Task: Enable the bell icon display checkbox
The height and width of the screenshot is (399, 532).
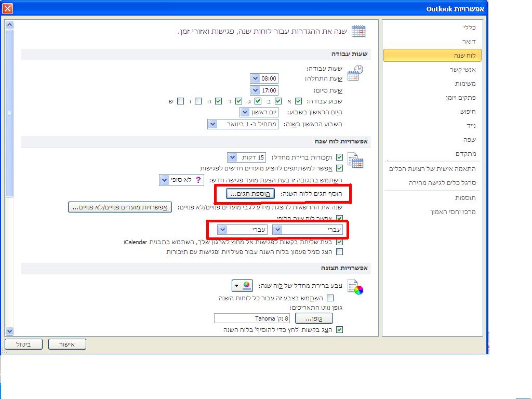Action: click(x=339, y=252)
